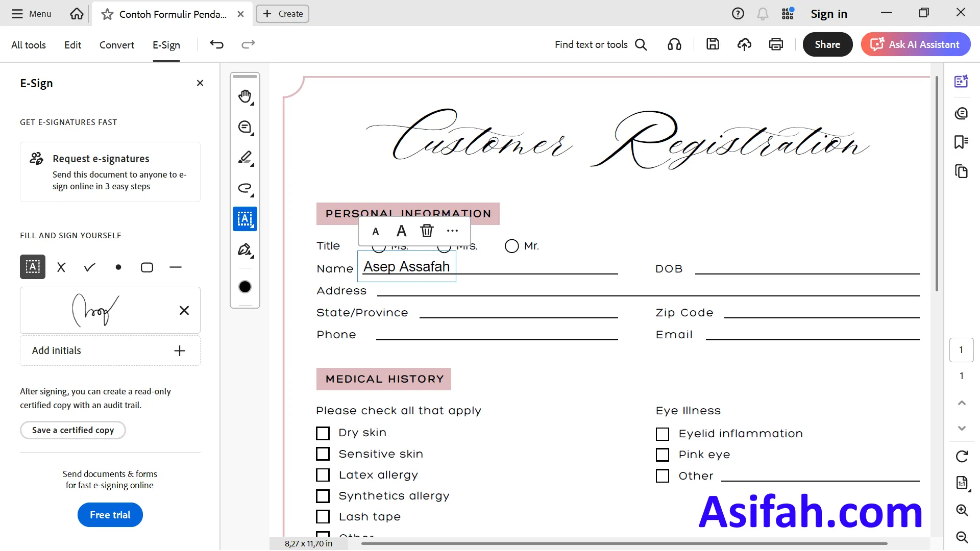980x551 pixels.
Task: Go to previous page with up chevron
Action: pyautogui.click(x=962, y=403)
